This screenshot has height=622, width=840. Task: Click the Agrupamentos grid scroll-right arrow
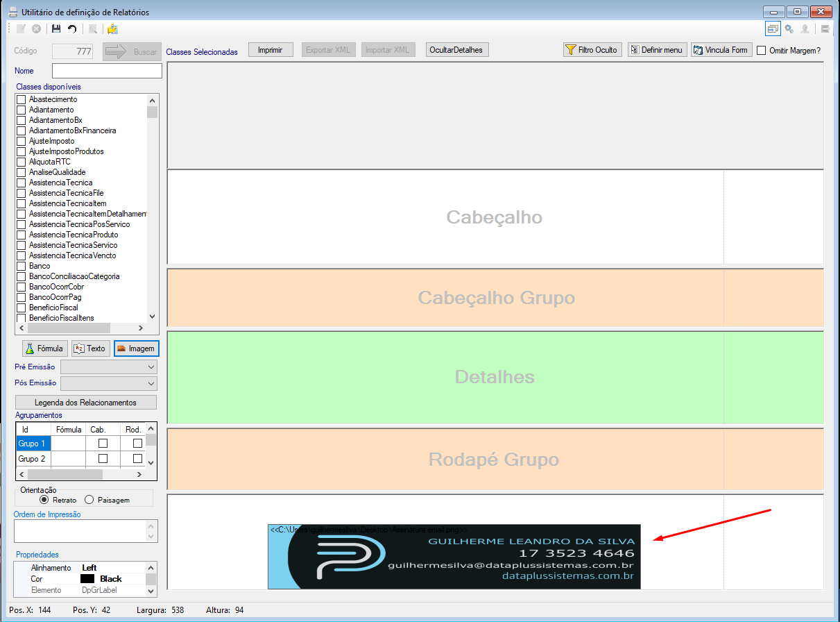coord(139,475)
